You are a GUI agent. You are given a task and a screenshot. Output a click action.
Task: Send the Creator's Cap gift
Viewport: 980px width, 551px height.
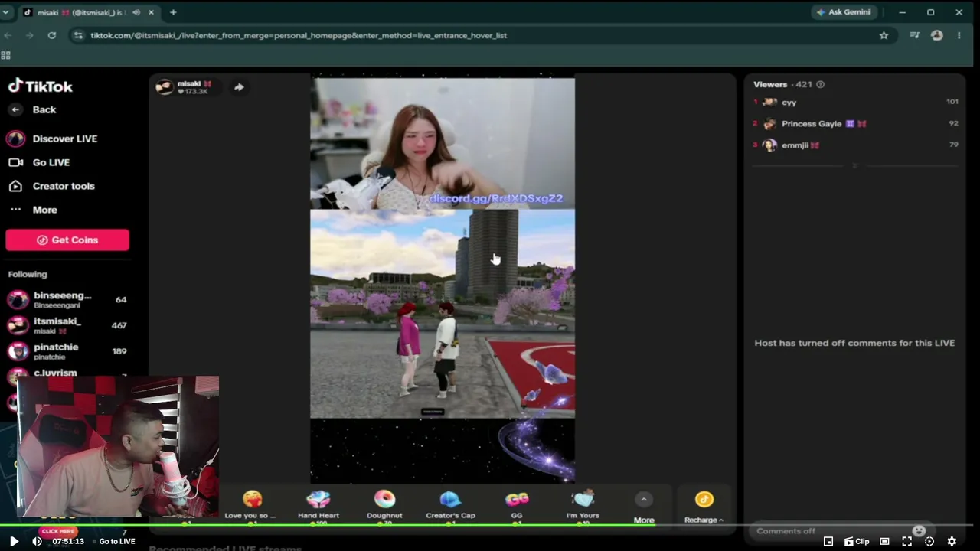tap(451, 507)
